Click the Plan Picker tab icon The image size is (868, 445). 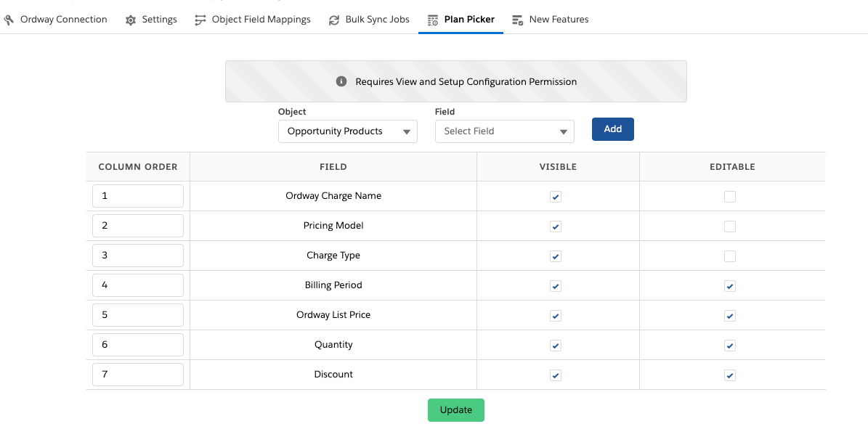point(433,20)
